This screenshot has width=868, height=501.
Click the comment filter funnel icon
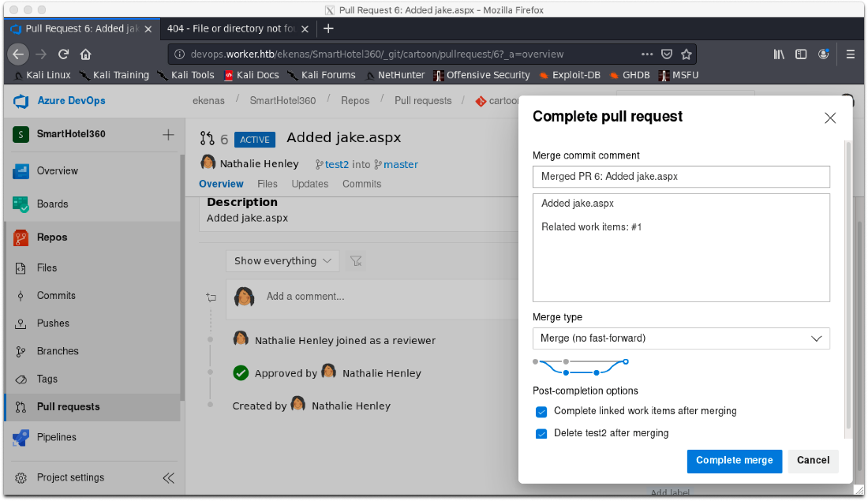[x=356, y=260]
